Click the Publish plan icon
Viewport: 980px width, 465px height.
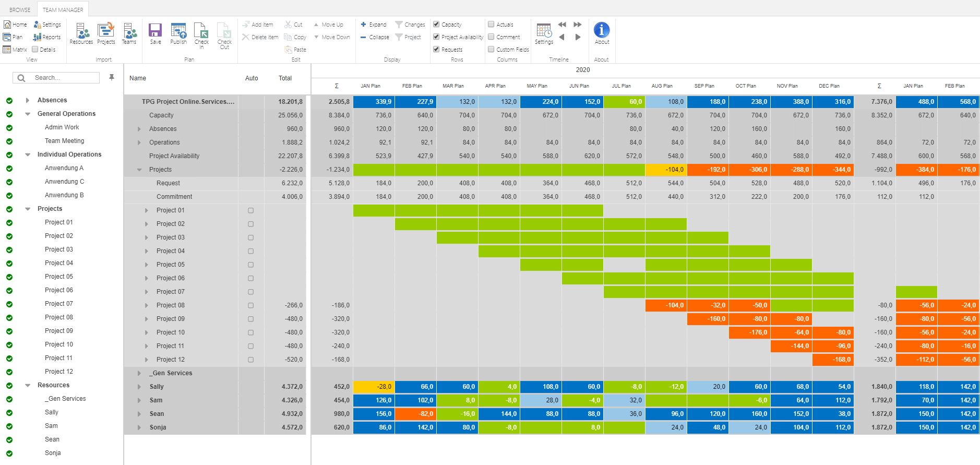tap(178, 31)
